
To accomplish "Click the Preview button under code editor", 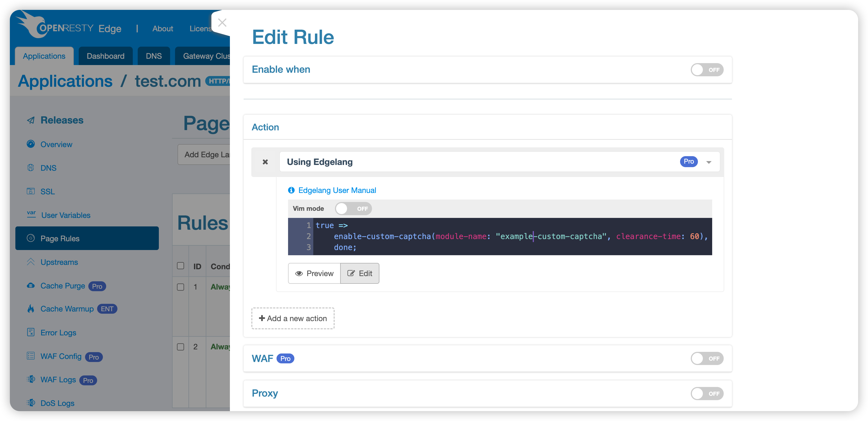I will click(x=314, y=273).
